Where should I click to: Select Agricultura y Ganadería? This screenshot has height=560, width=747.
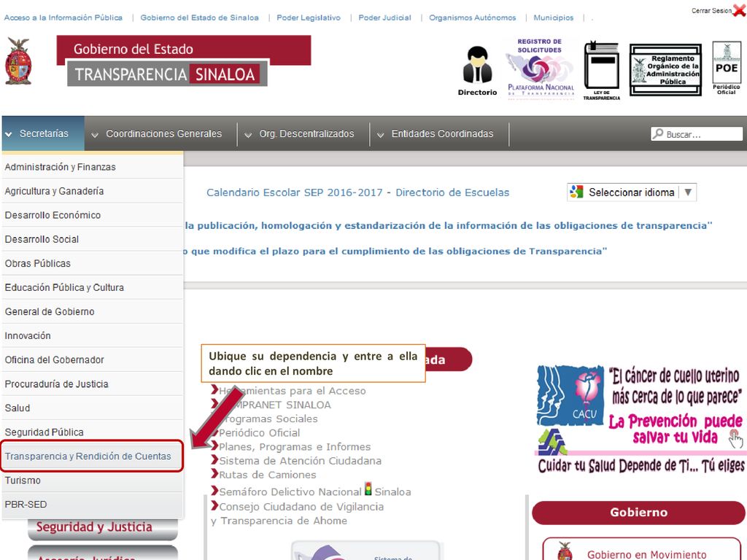(93, 191)
